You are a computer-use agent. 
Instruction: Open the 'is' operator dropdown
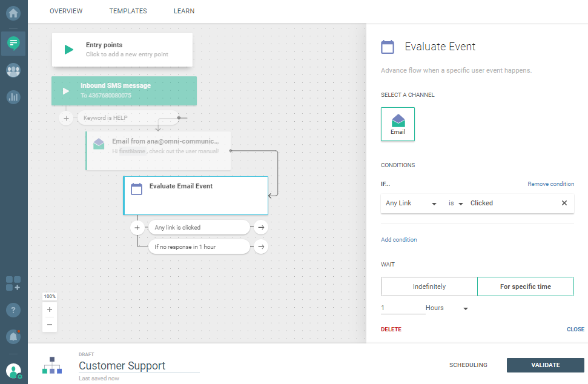click(x=455, y=204)
